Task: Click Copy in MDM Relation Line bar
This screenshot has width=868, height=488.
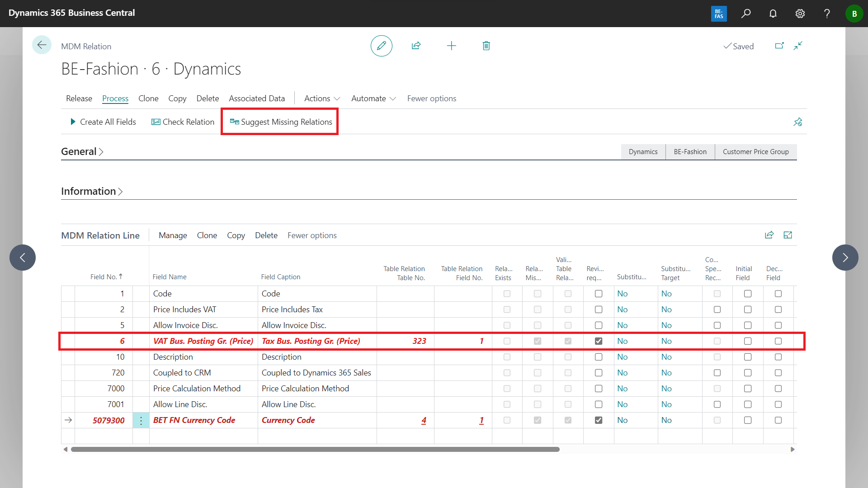Action: point(236,235)
